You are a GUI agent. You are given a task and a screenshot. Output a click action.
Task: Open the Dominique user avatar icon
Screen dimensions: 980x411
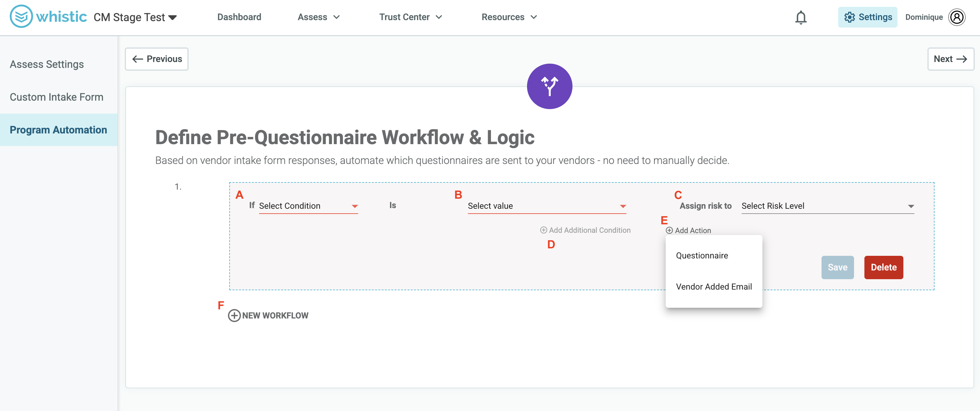click(x=956, y=17)
